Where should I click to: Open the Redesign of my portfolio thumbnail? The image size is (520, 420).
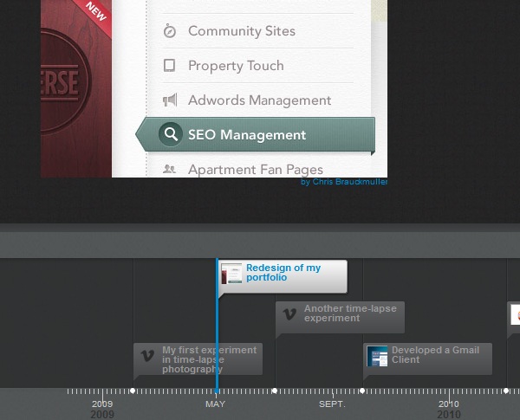tap(231, 274)
